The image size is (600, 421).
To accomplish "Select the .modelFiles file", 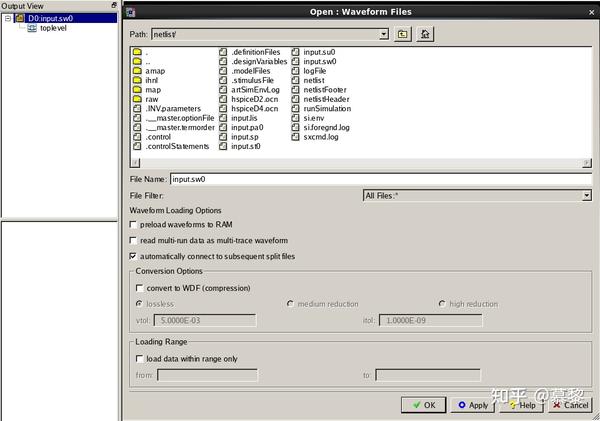I will tap(251, 71).
